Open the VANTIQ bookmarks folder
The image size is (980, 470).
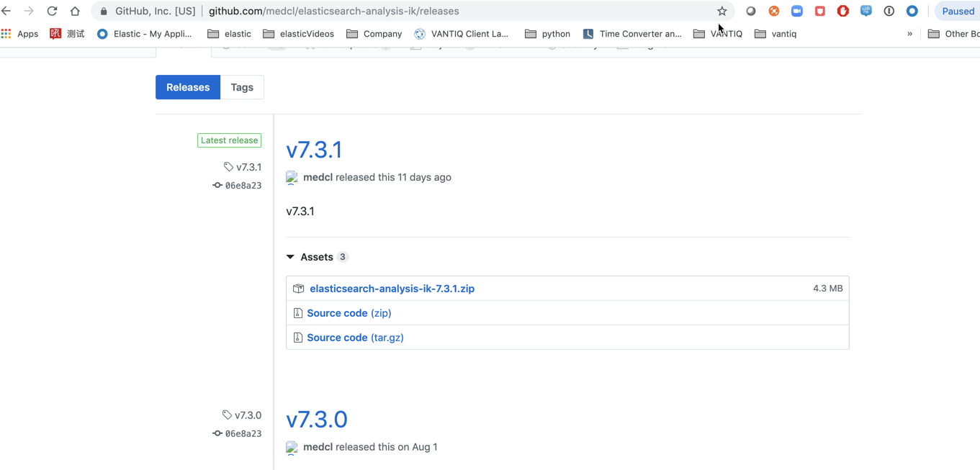pyautogui.click(x=717, y=34)
